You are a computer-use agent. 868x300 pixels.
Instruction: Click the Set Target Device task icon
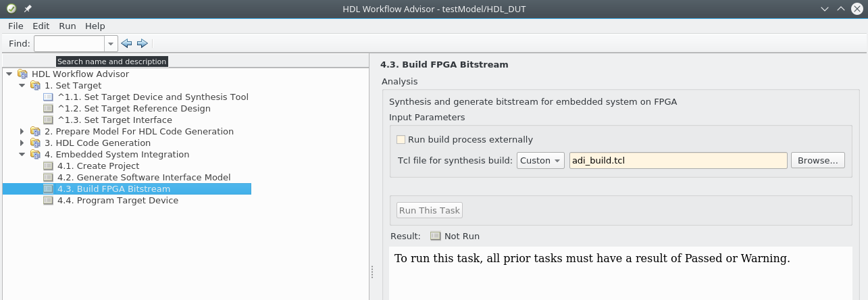pos(48,97)
